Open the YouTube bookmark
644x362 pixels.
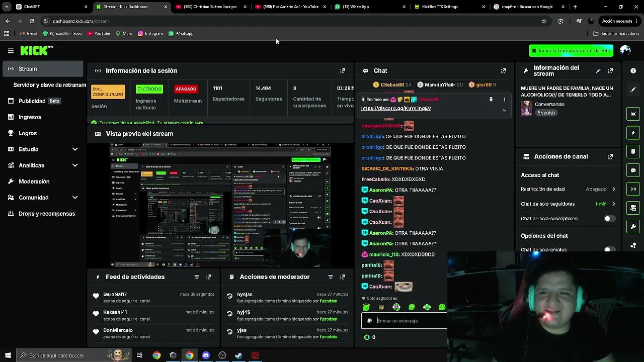click(x=98, y=34)
